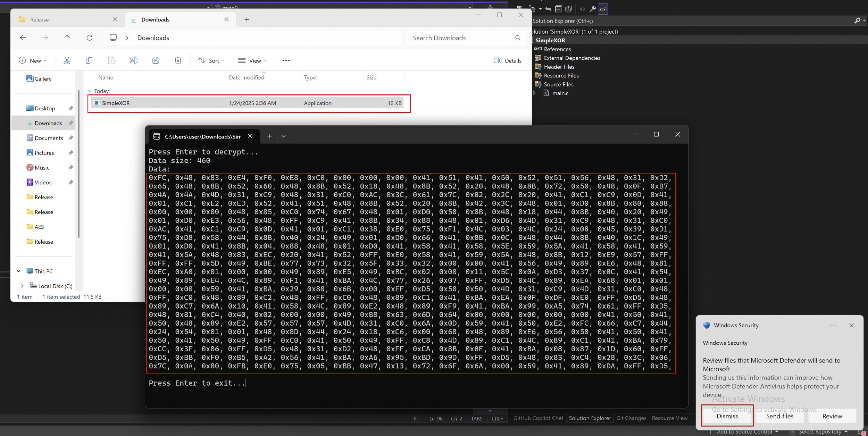Toggle the Preview Selected Items icon in Solution Explorer

coord(569,9)
